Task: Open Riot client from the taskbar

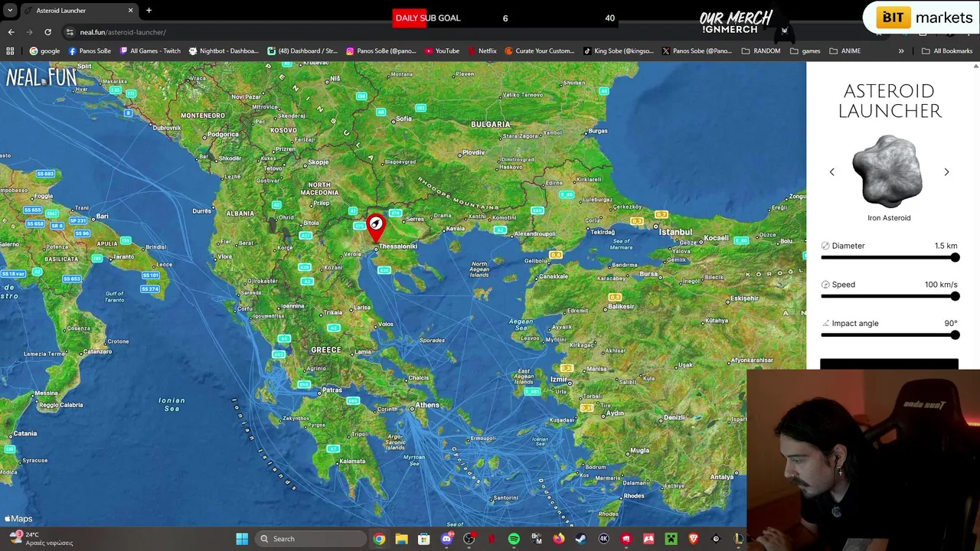Action: tap(626, 539)
